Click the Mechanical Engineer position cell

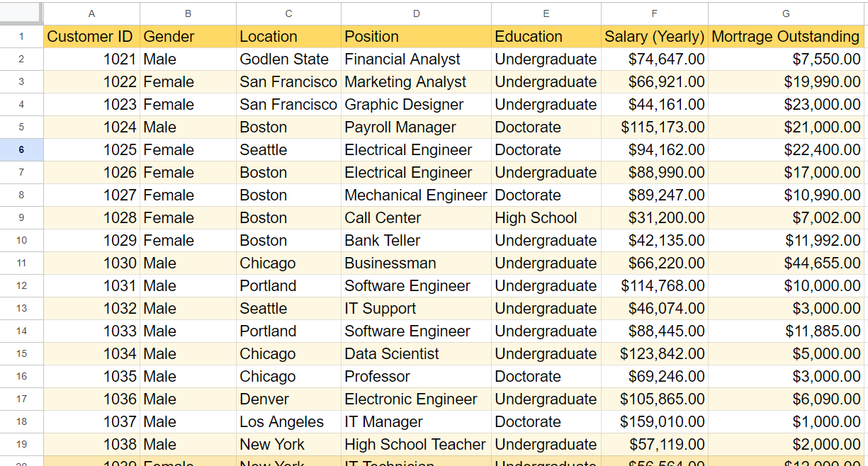click(416, 195)
